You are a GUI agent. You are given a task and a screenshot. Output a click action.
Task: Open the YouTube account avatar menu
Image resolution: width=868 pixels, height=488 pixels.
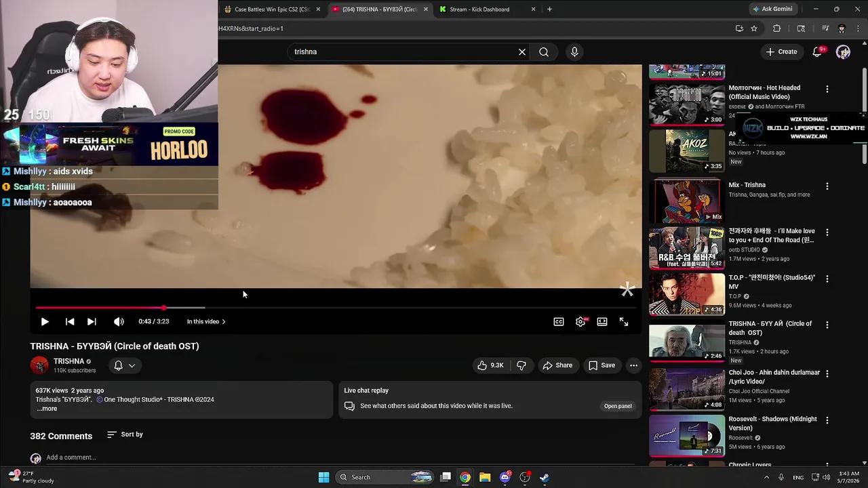[x=843, y=52]
